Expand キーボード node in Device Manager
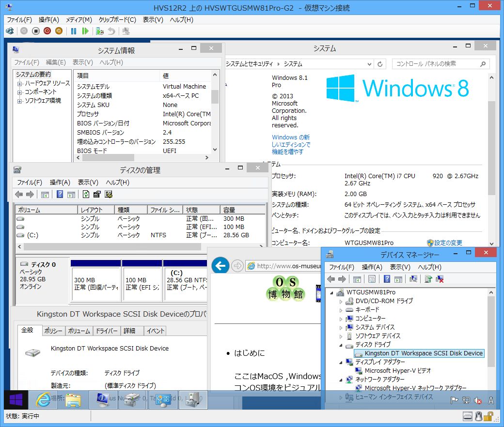504x427 pixels. point(341,310)
